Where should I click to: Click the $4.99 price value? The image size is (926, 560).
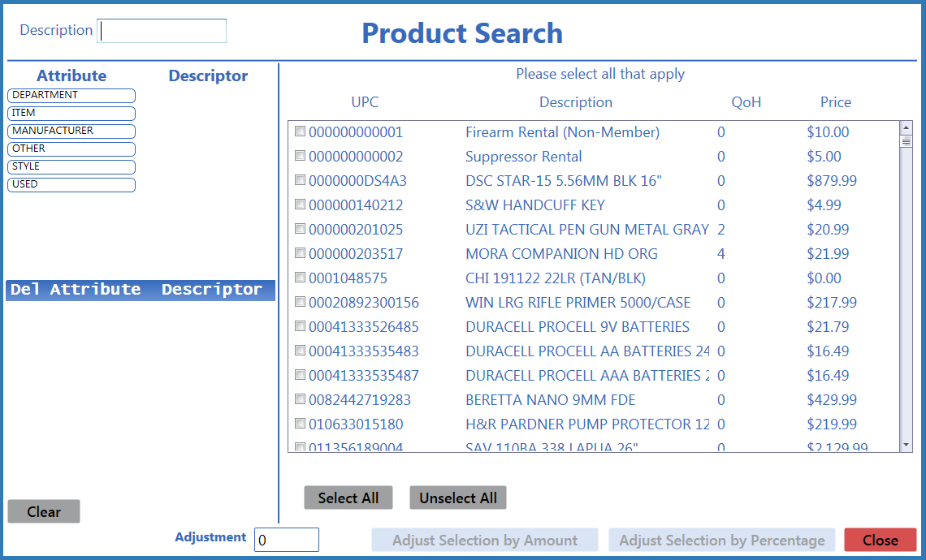824,205
